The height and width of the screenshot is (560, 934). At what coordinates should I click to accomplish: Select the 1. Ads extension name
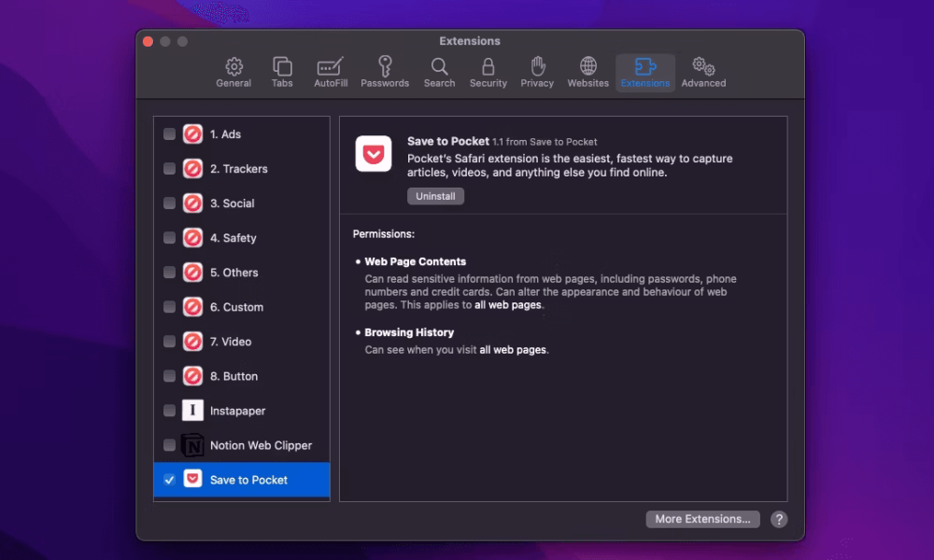click(x=225, y=133)
